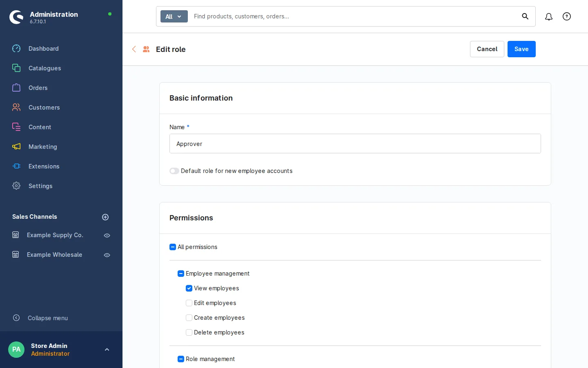Toggle the Role management checkbox
Image resolution: width=588 pixels, height=368 pixels.
pyautogui.click(x=181, y=359)
